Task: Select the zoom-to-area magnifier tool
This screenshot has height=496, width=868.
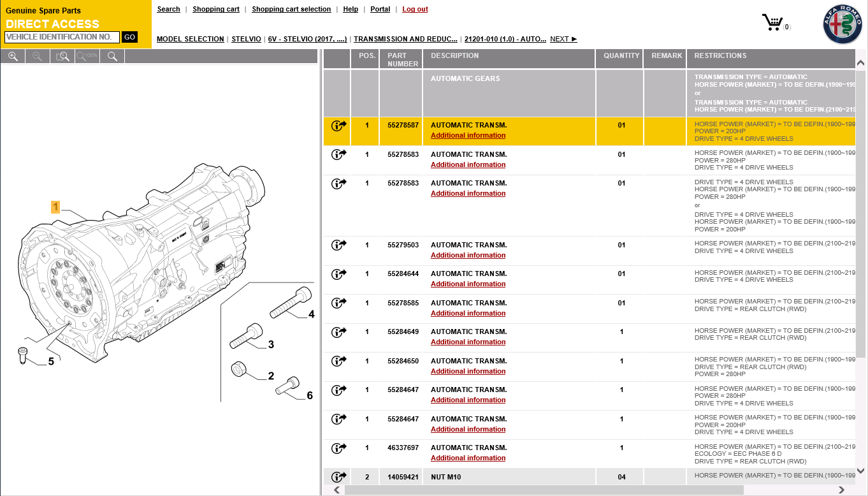Action: click(x=62, y=56)
